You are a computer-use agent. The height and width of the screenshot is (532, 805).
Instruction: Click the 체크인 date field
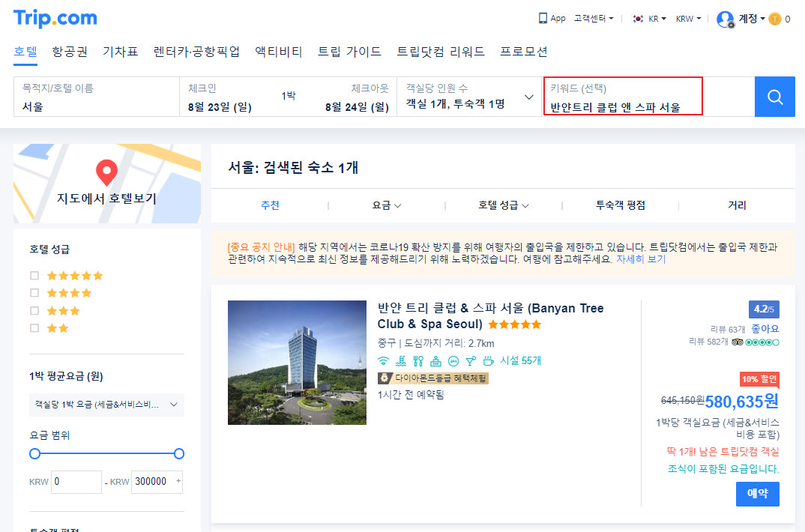(x=221, y=97)
